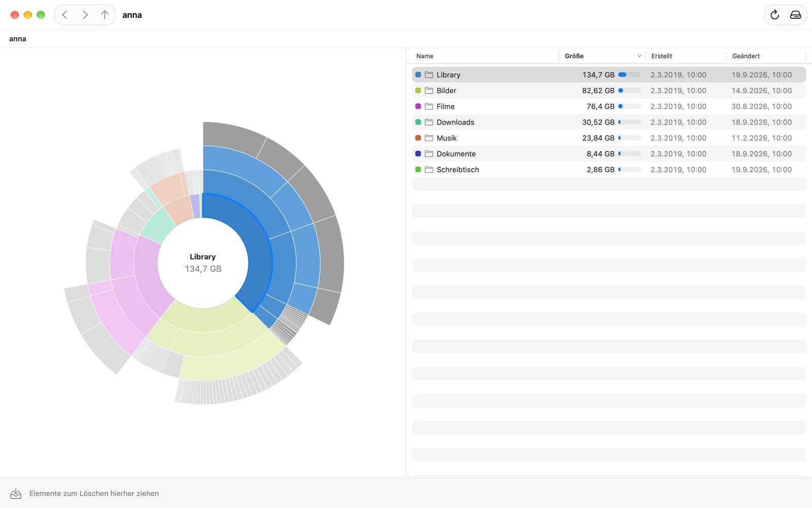The height and width of the screenshot is (508, 812).
Task: Click the Downloads folder icon
Action: tap(429, 122)
